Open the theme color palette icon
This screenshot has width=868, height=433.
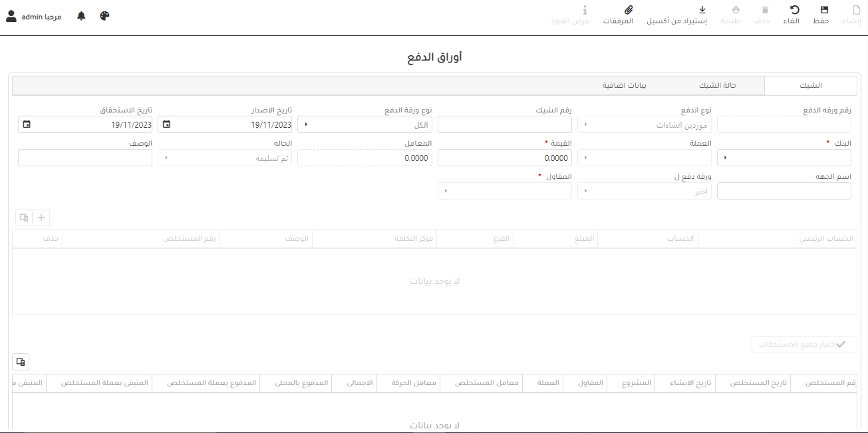point(104,16)
